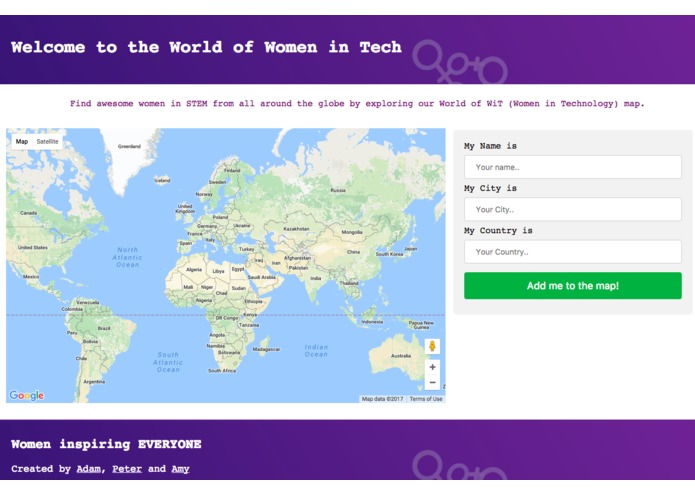Click the Map data ©2017 text

coord(383,399)
